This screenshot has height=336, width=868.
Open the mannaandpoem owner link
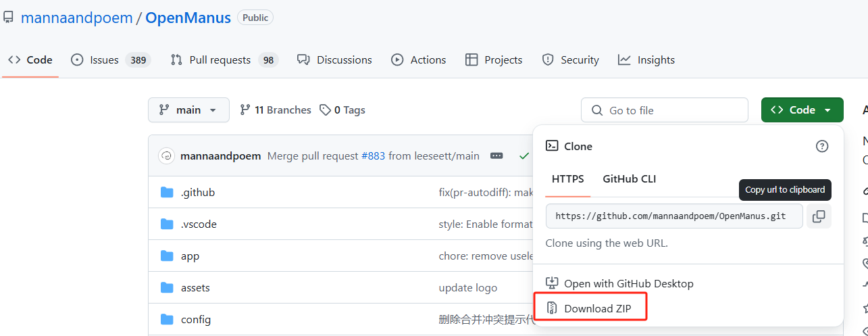pos(76,18)
